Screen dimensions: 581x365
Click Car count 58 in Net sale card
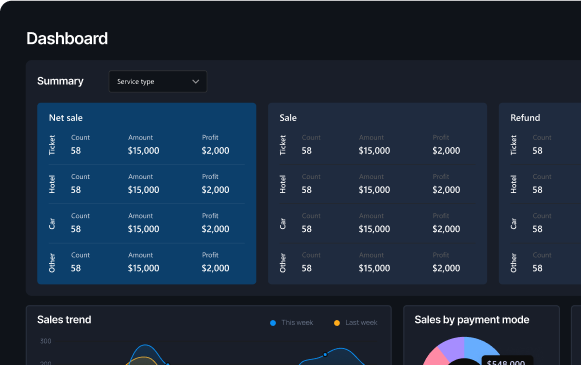(x=76, y=229)
